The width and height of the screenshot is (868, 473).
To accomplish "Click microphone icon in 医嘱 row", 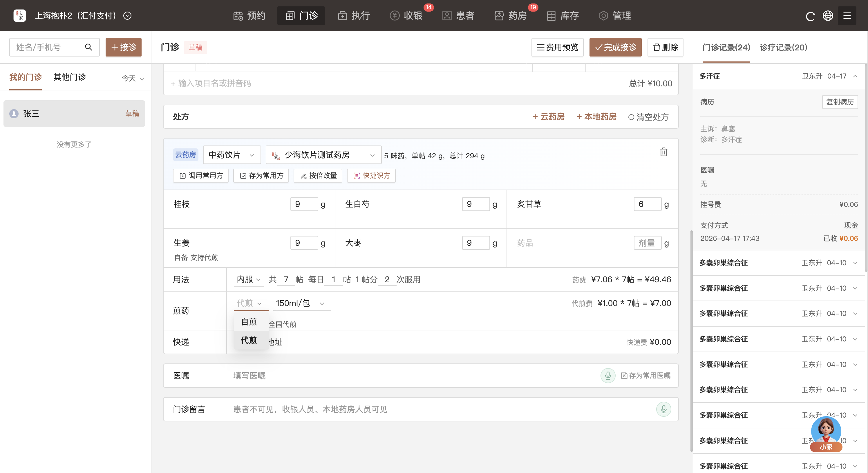I will 608,375.
